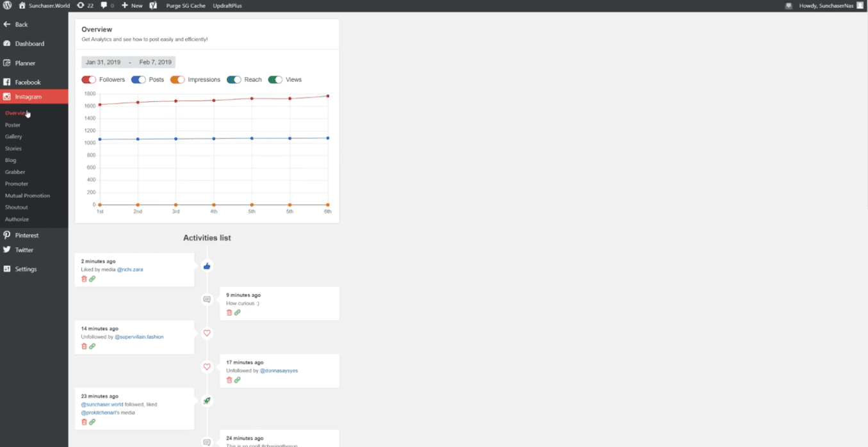Viewport: 868px width, 447px height.
Task: Open the @supervillain.fashion profile link
Action: (x=139, y=337)
